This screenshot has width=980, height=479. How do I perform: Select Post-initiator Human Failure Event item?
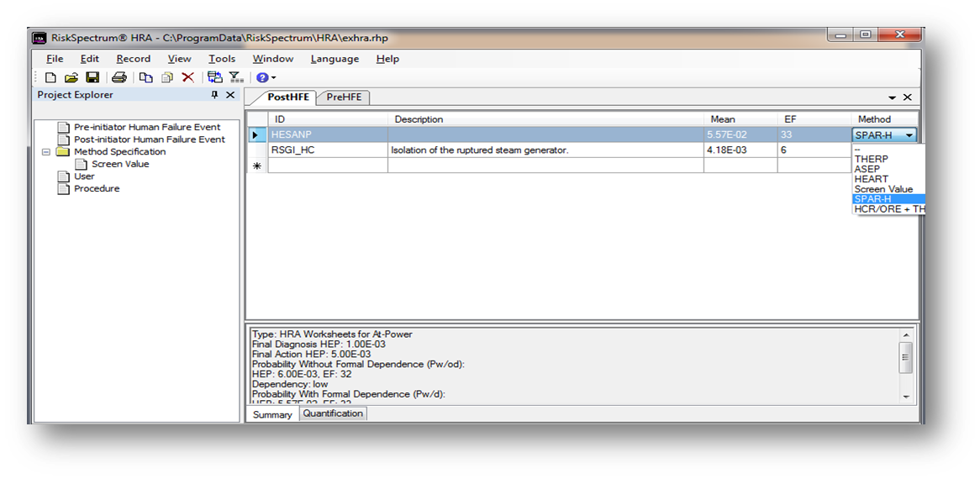(149, 139)
